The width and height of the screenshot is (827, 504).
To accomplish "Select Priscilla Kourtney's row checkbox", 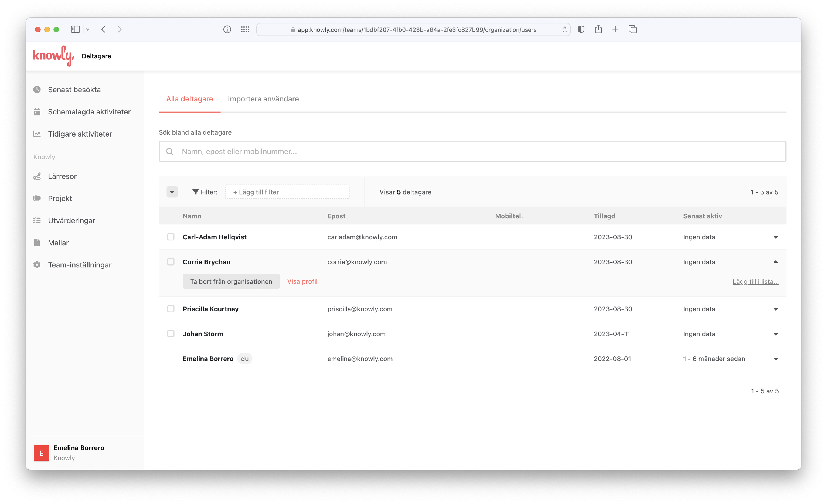I will click(171, 308).
